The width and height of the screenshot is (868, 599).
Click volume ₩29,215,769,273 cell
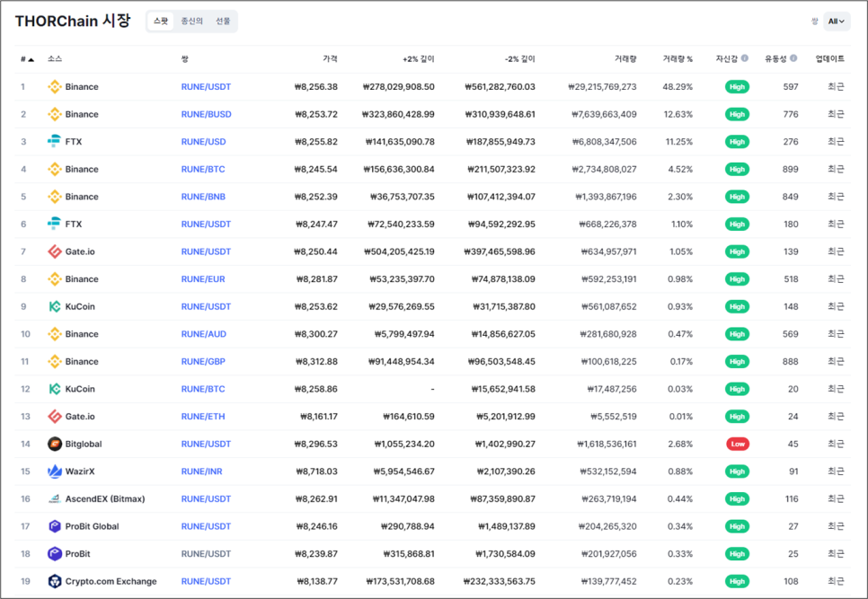602,87
